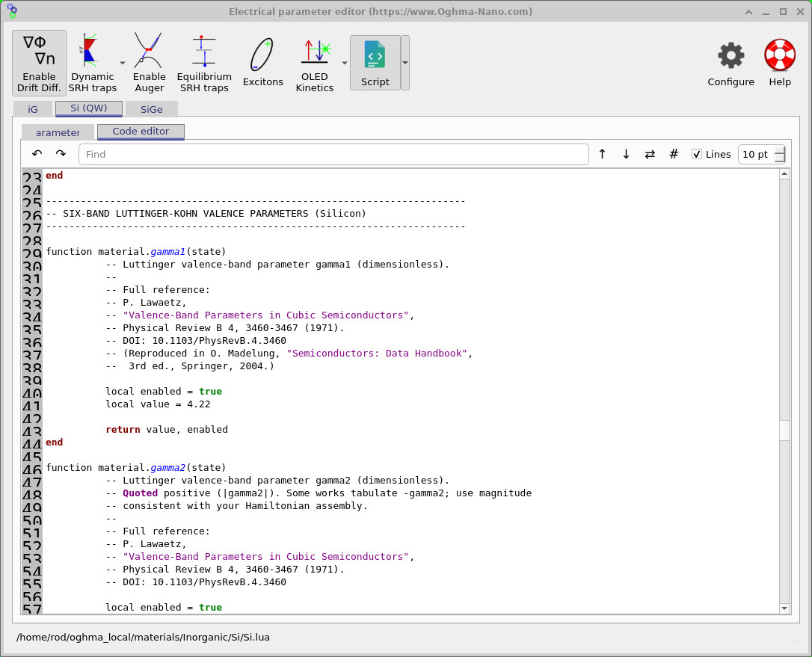Click the replace swap-arrows icon
This screenshot has width=812, height=657.
[x=650, y=154]
